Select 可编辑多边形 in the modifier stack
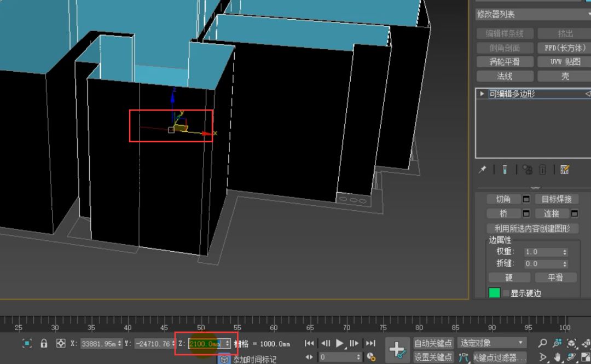 tap(512, 94)
